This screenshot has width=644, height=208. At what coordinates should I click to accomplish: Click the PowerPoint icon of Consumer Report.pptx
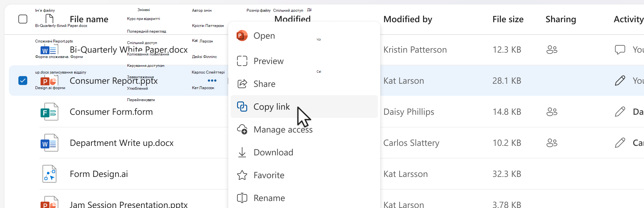point(49,81)
